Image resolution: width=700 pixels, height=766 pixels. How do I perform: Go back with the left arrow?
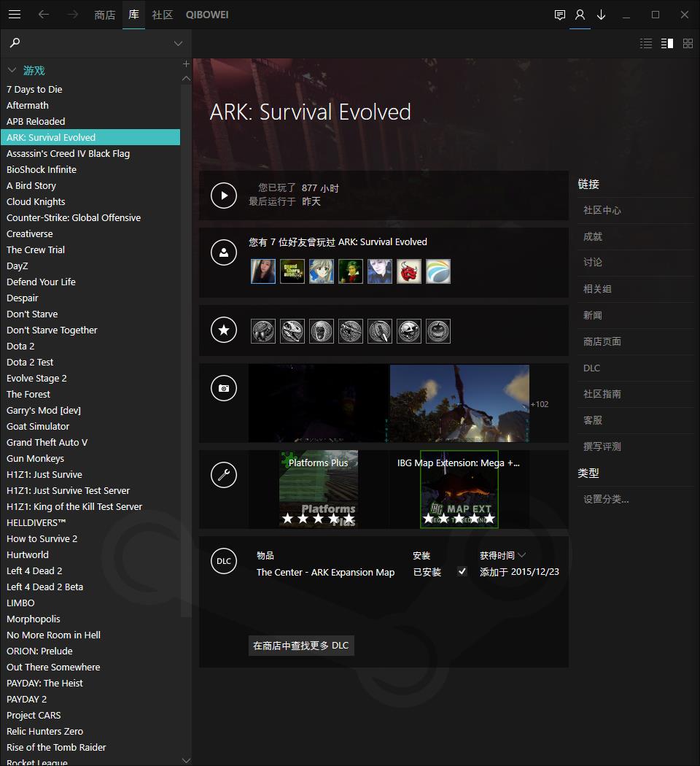click(x=44, y=15)
